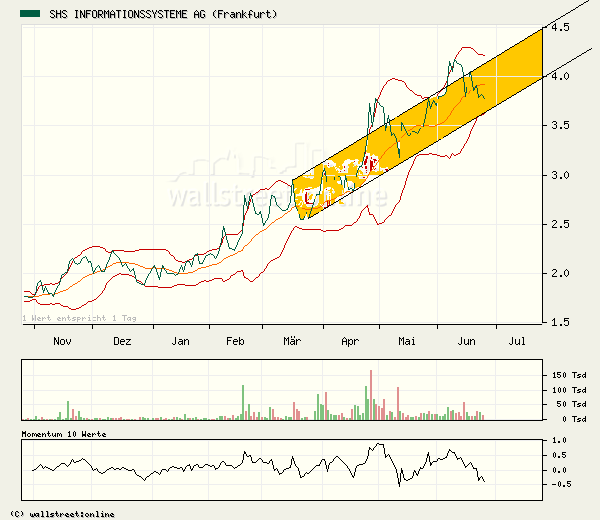Select the title text SHS INFORMATIONSSYSTEME AG (Frankfurt)
Screen dimensions: 600x520
click(x=163, y=15)
